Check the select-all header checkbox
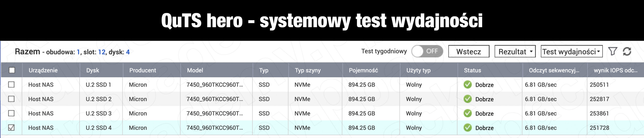 pos(12,70)
